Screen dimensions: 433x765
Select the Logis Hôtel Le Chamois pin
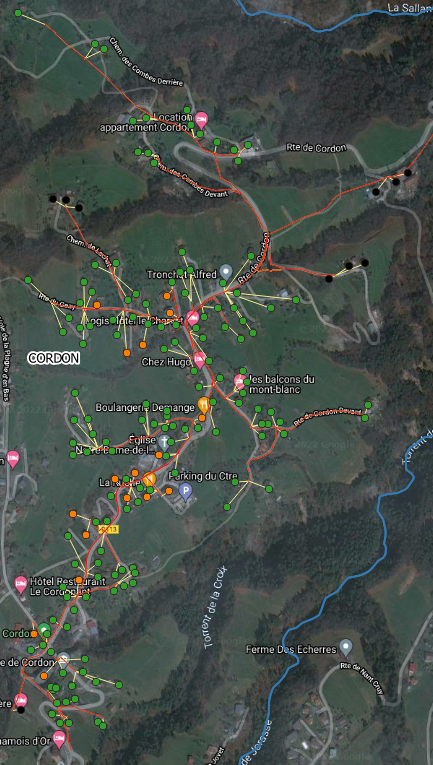tap(193, 319)
